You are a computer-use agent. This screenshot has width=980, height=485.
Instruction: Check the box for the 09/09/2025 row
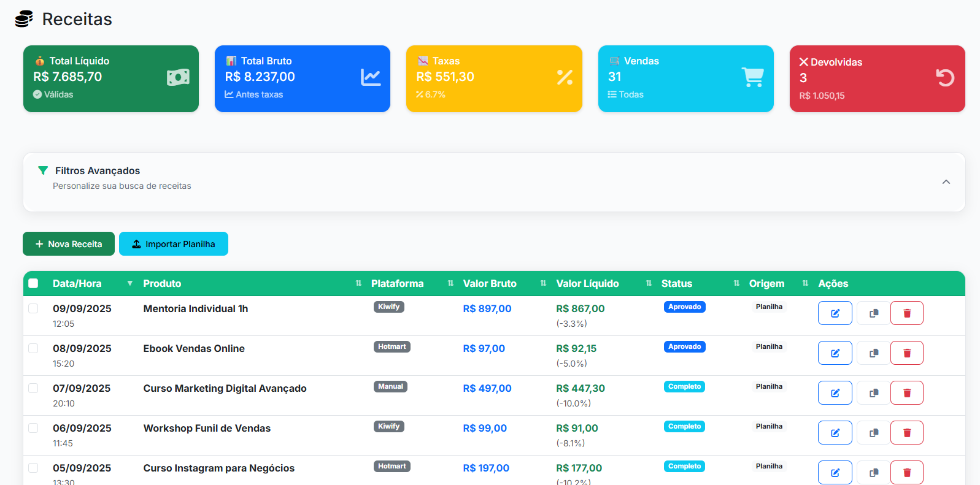[x=33, y=308]
